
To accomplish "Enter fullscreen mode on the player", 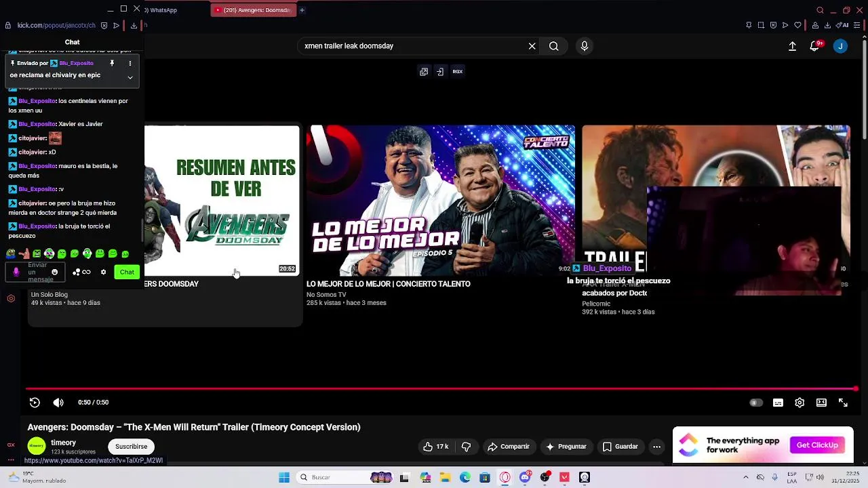I will pos(843,403).
